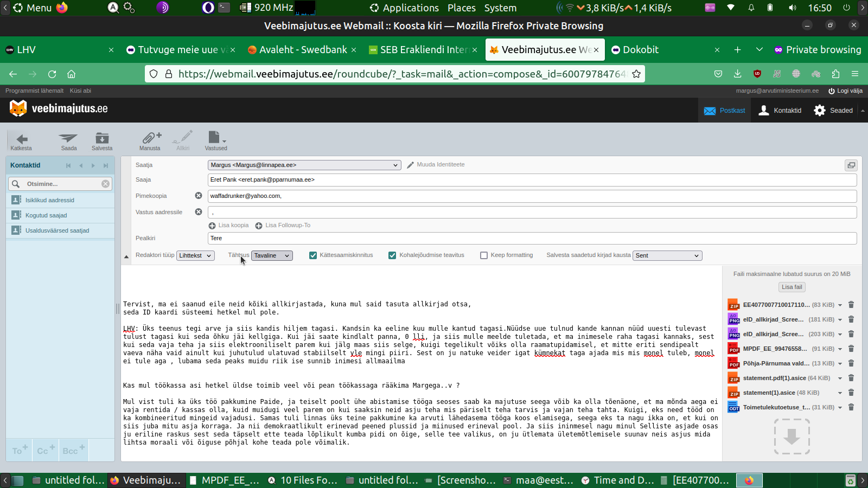Switch to the Dokobit tab
Image resolution: width=868 pixels, height=488 pixels.
pos(666,49)
